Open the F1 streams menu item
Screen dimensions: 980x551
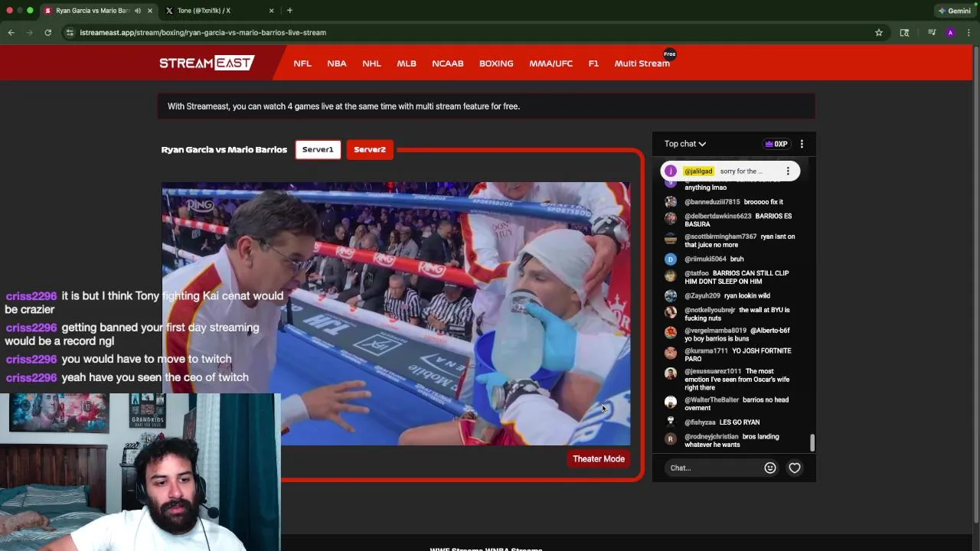pyautogui.click(x=593, y=64)
